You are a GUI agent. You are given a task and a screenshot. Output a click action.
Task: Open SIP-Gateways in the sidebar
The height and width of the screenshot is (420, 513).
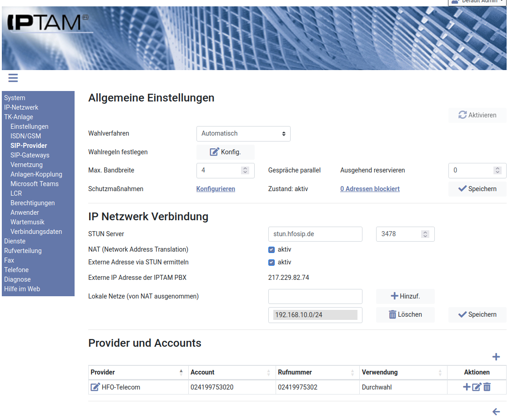(x=30, y=155)
